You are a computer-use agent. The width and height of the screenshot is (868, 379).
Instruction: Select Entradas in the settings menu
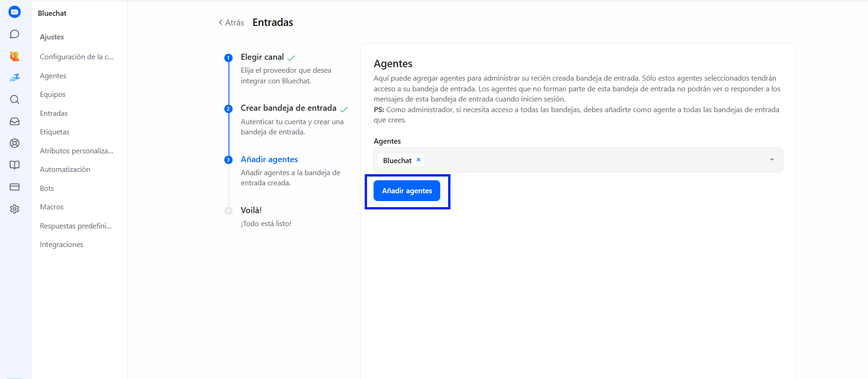pos(54,114)
